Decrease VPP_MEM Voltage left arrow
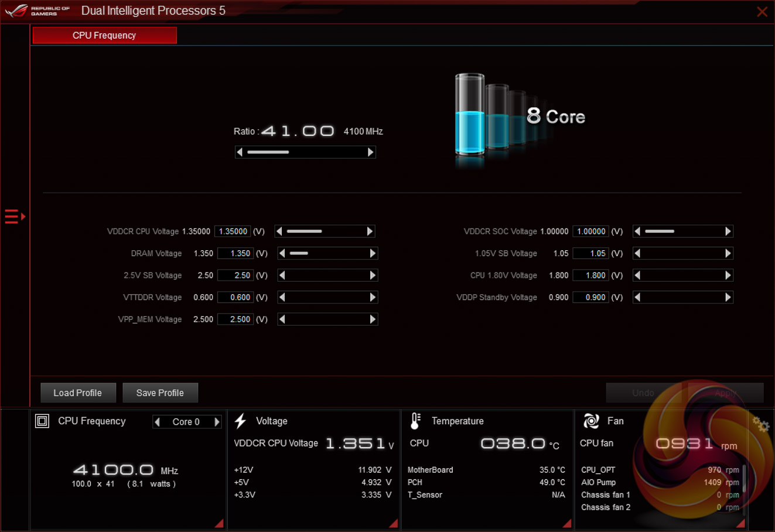Screen dimensions: 775x532 [282, 319]
